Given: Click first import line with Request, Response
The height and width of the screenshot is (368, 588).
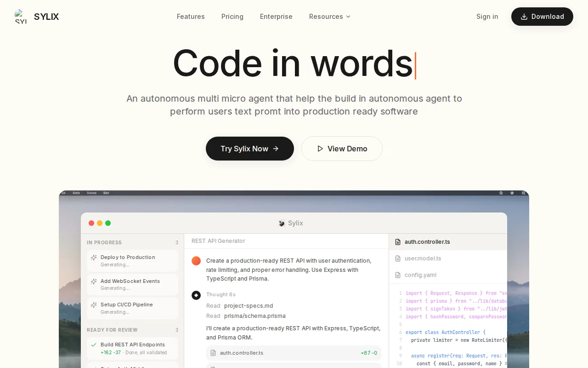Looking at the screenshot, I should (456, 293).
